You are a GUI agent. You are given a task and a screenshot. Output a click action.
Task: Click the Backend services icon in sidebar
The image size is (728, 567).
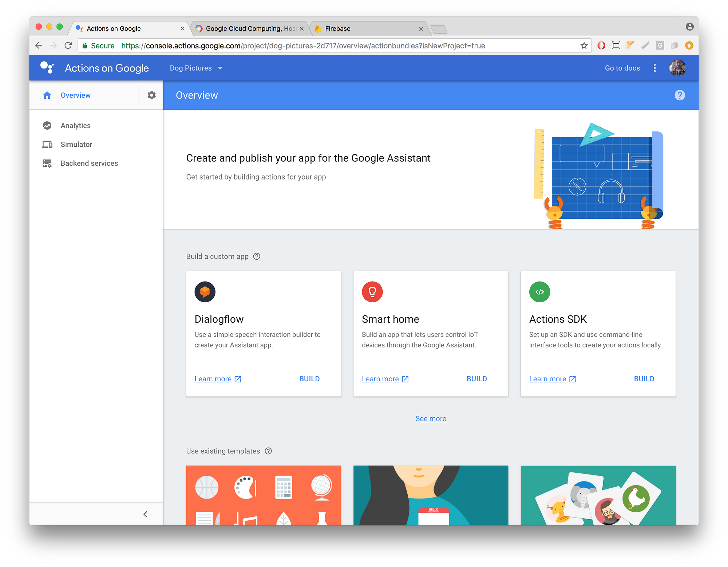coord(48,163)
